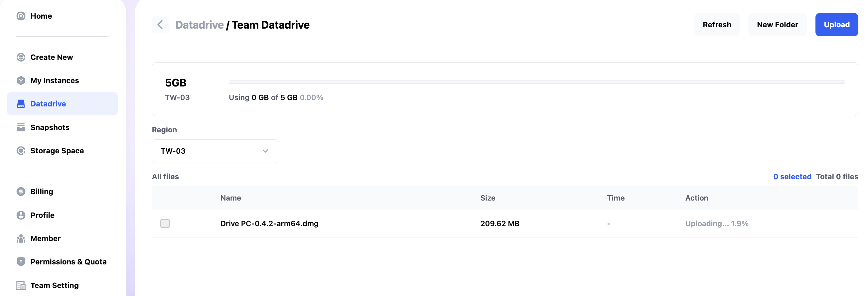Click the Storage Space disk icon
This screenshot has width=868, height=296.
coord(21,151)
